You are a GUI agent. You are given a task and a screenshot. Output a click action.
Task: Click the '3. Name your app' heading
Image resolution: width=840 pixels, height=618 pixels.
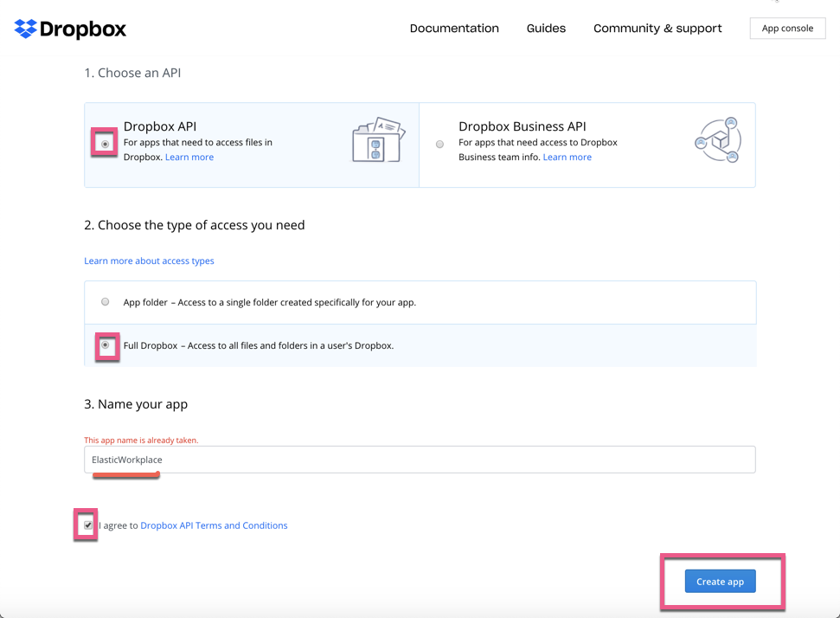[x=136, y=404]
